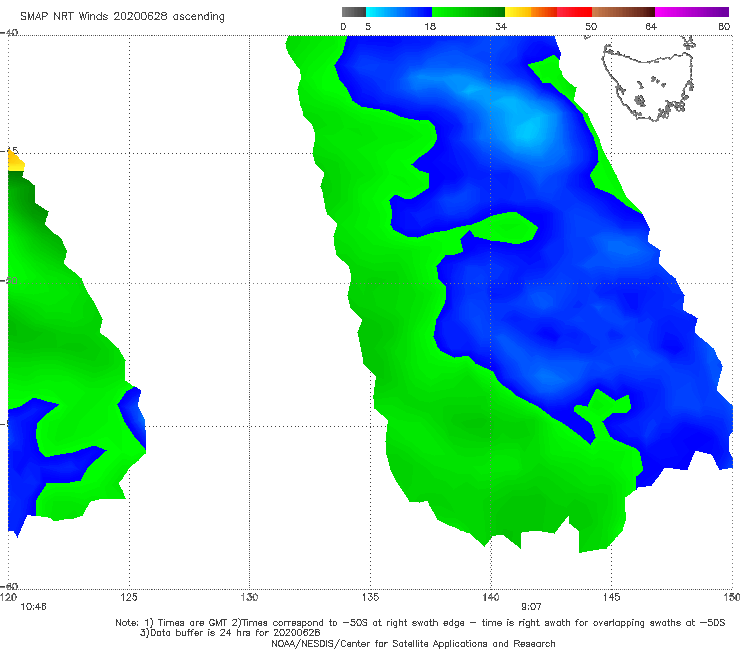The width and height of the screenshot is (740, 650).
Task: Click the green segment of the wind color bar
Action: coord(468,12)
